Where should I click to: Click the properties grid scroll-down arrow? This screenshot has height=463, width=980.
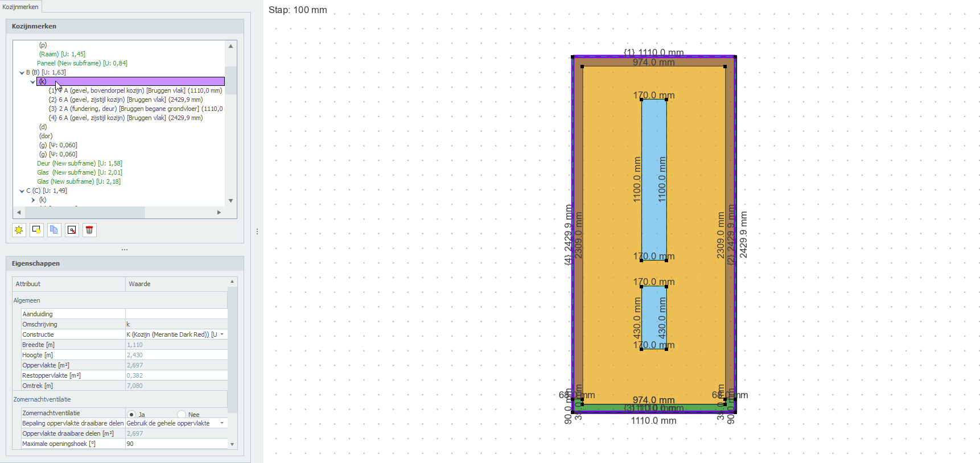point(232,444)
